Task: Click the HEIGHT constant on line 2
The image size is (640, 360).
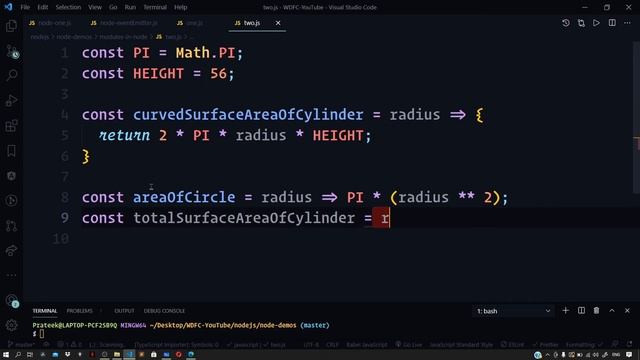Action: (158, 73)
